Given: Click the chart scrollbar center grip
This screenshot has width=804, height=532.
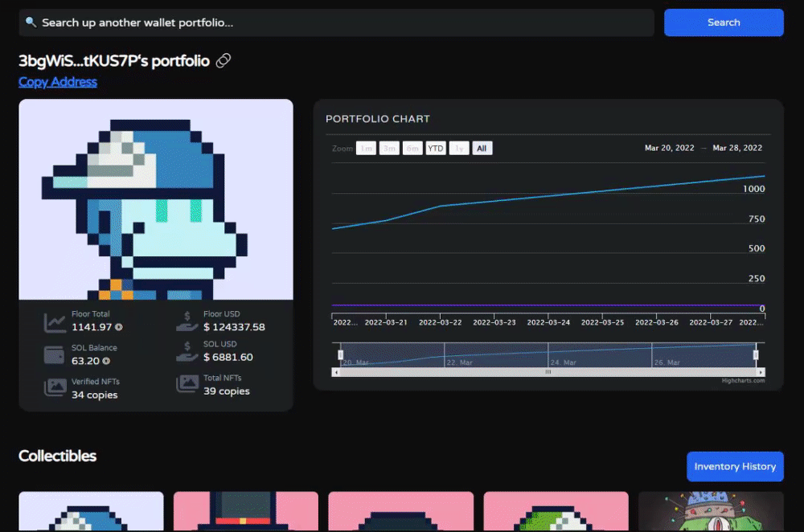Looking at the screenshot, I should click(x=548, y=372).
